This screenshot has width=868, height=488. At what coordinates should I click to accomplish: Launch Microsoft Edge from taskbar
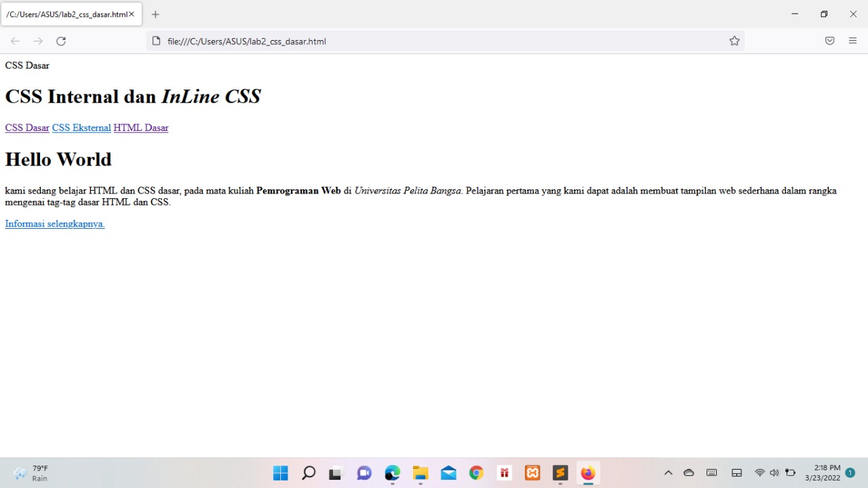(x=392, y=473)
